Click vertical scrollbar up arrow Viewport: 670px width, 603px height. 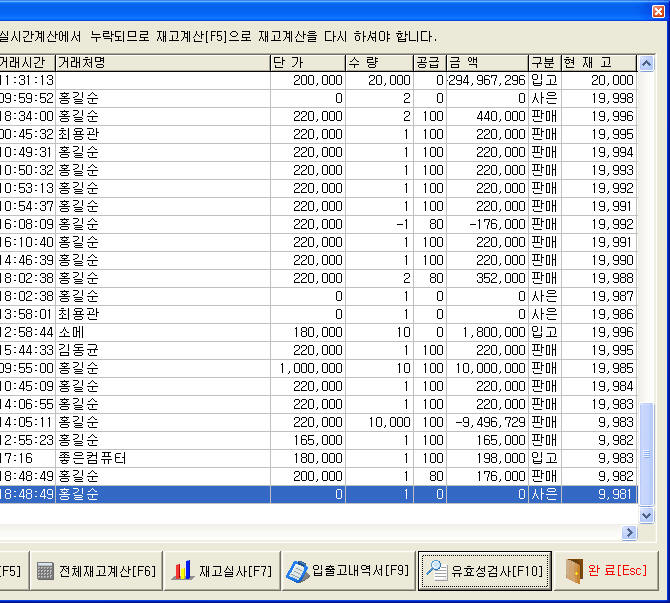pos(646,64)
